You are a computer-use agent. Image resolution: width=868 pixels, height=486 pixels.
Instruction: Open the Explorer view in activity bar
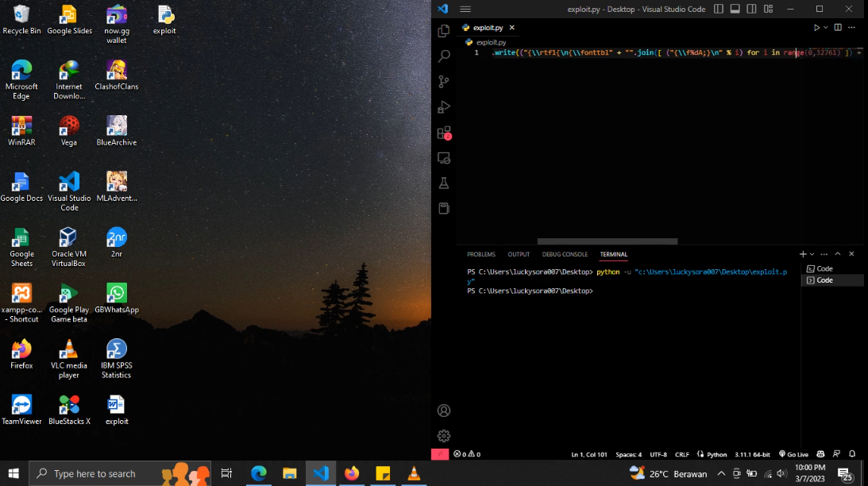click(443, 31)
